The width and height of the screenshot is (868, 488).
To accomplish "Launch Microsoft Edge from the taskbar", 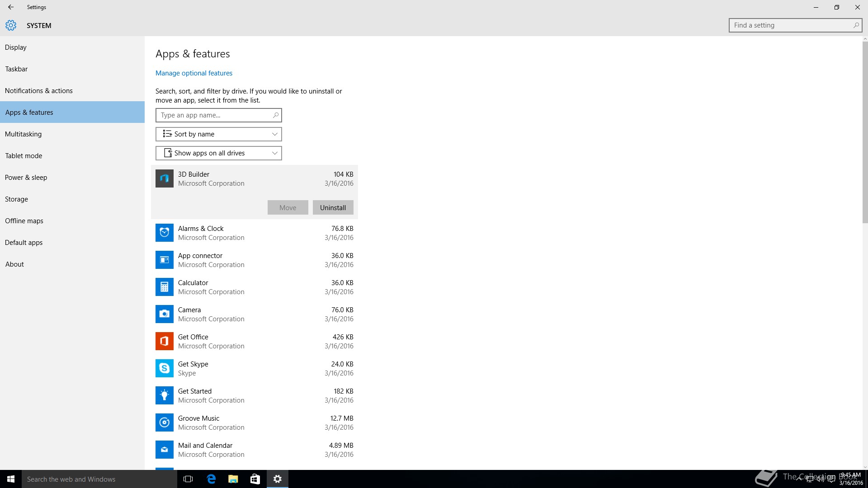I will (x=211, y=479).
